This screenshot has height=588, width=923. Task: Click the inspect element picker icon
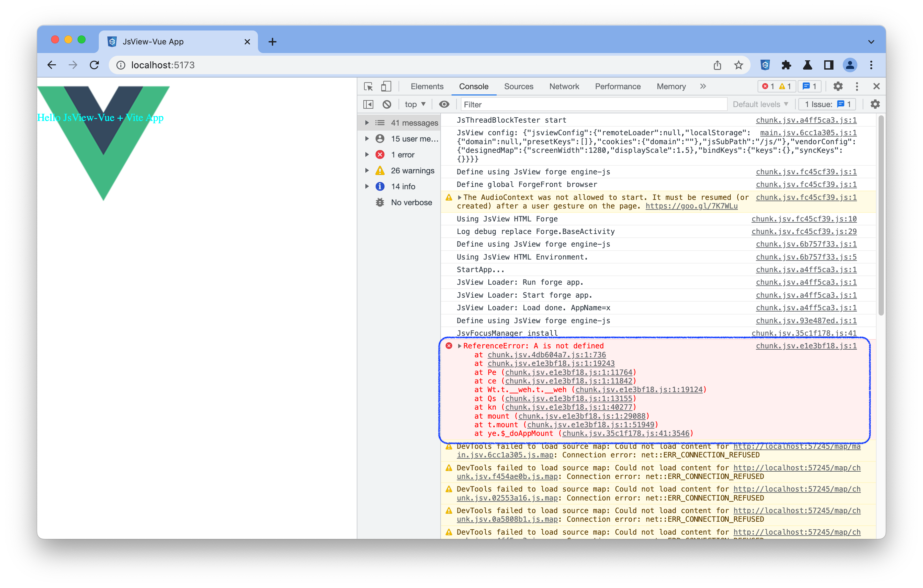[x=368, y=86]
